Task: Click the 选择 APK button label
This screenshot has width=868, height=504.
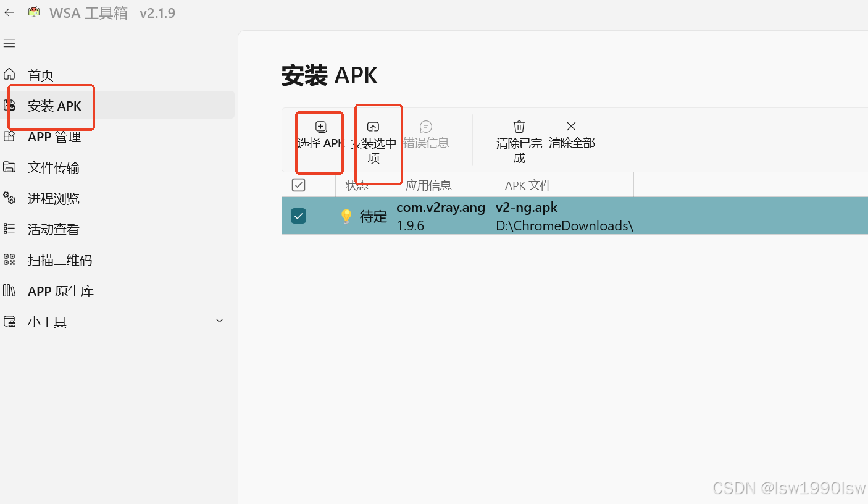Action: (320, 143)
